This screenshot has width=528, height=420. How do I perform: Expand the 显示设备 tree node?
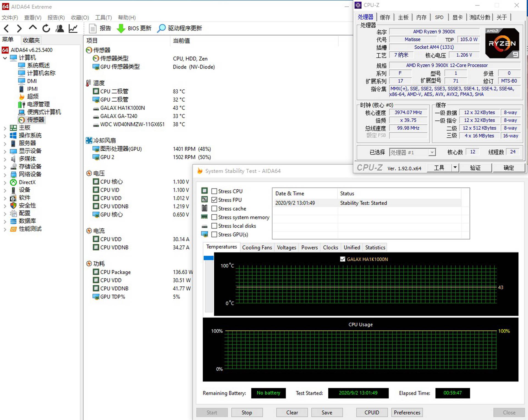(5, 151)
